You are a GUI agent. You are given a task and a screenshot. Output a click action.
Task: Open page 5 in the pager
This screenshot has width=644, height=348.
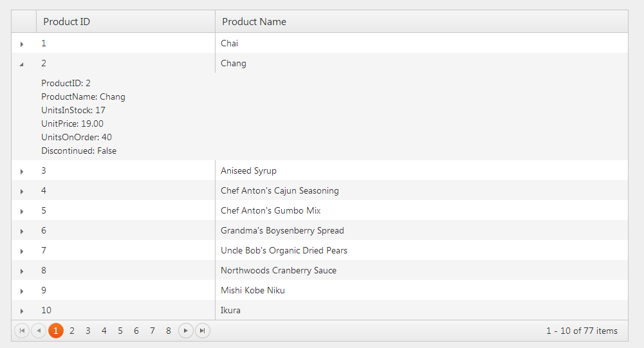[x=120, y=331]
